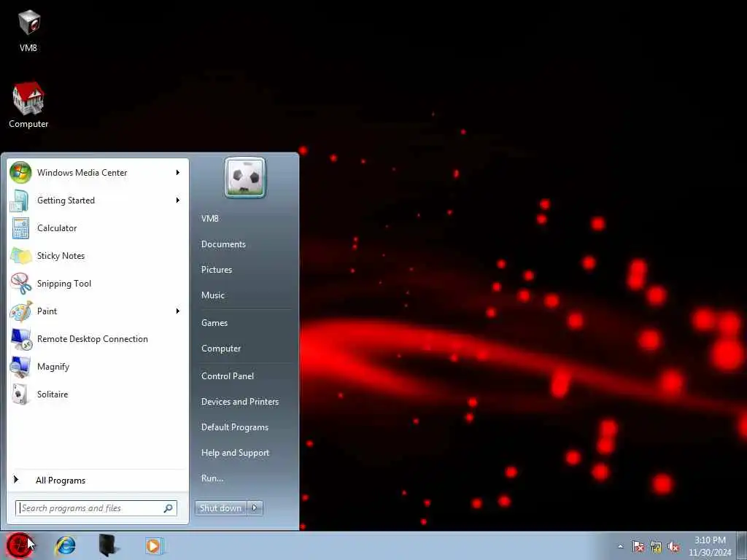Open Windows Media Player from taskbar

coord(154,545)
